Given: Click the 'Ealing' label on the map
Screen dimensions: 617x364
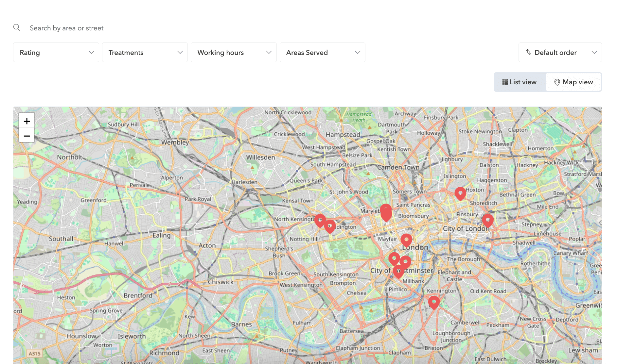Looking at the screenshot, I should [162, 235].
